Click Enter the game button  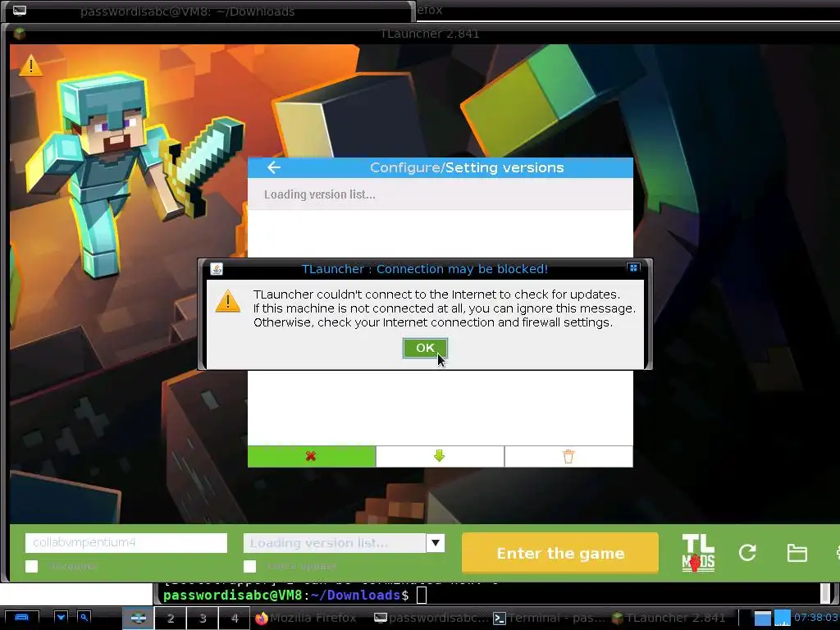(559, 553)
